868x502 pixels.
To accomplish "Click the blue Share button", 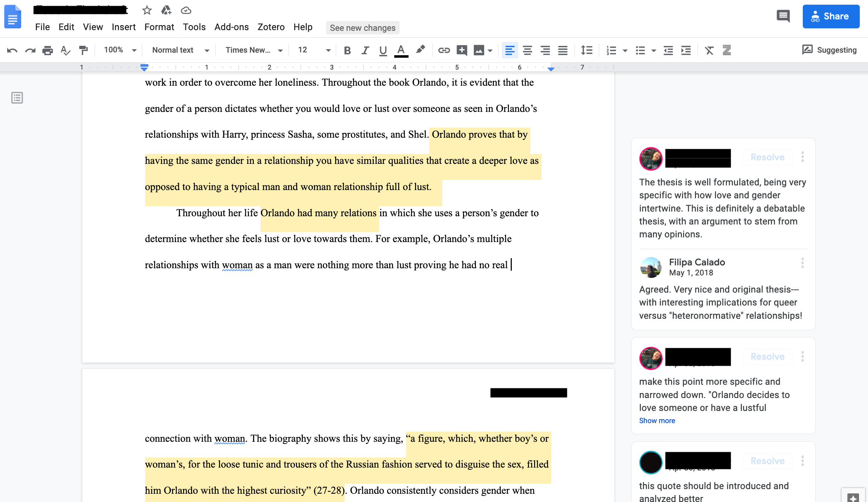I will [x=831, y=16].
